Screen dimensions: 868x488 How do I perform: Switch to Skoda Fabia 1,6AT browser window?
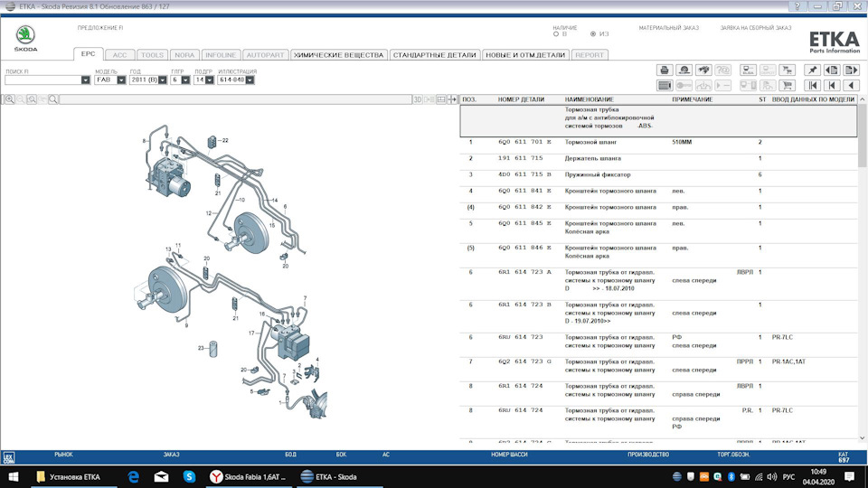click(248, 476)
